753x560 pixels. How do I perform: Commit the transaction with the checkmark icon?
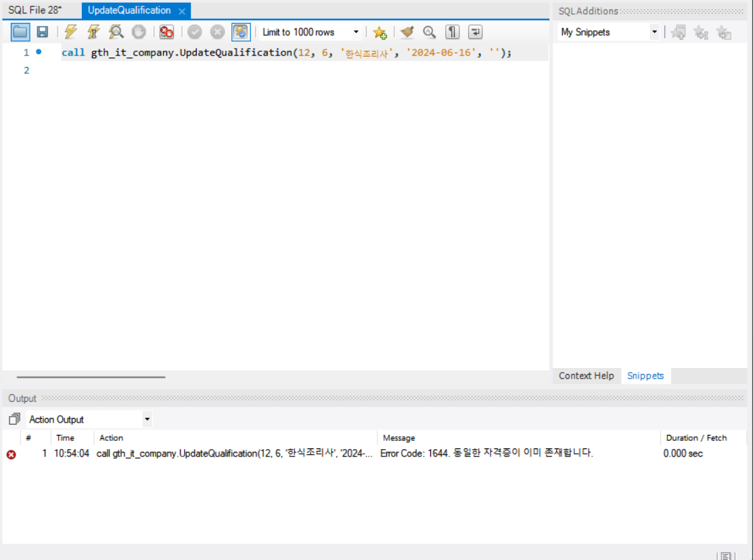pyautogui.click(x=194, y=32)
